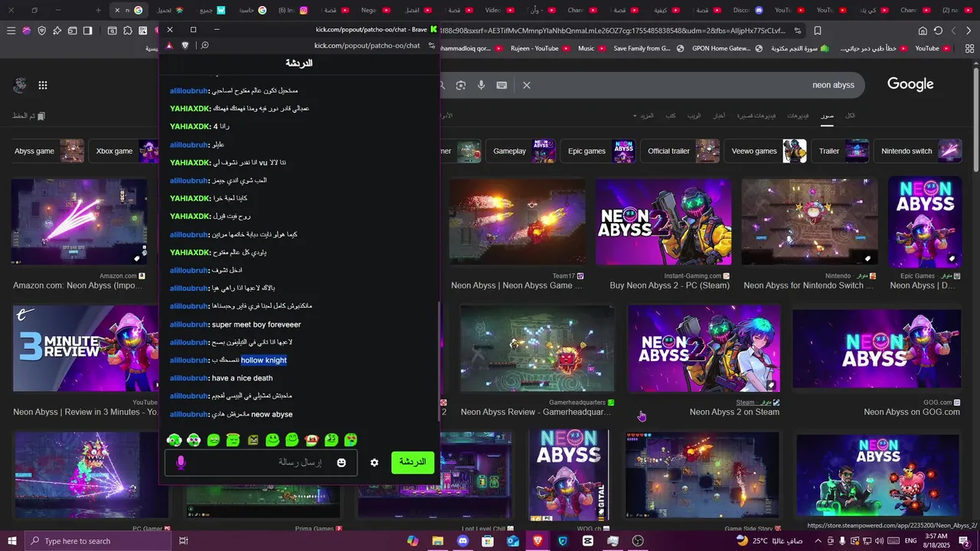Filter by Trailer chip

(841, 151)
